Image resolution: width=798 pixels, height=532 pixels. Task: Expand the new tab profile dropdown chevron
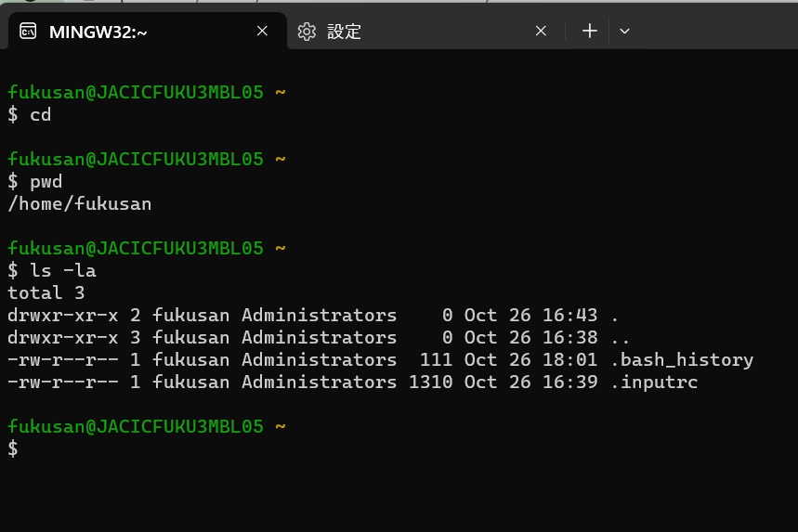[x=624, y=32]
